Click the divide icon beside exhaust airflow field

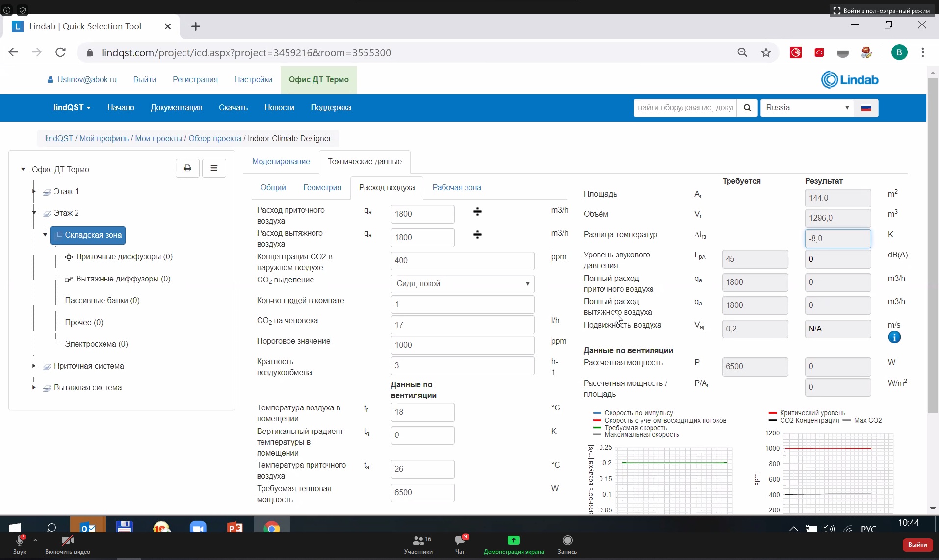pyautogui.click(x=477, y=235)
